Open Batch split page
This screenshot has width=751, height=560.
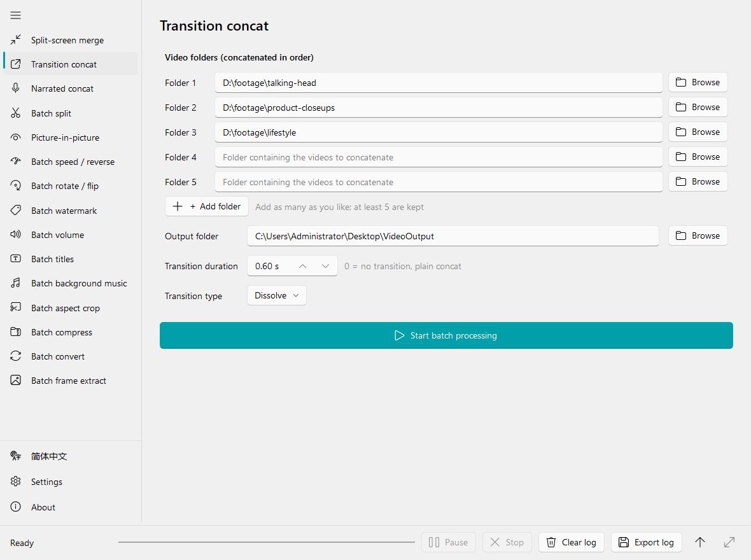click(71, 113)
